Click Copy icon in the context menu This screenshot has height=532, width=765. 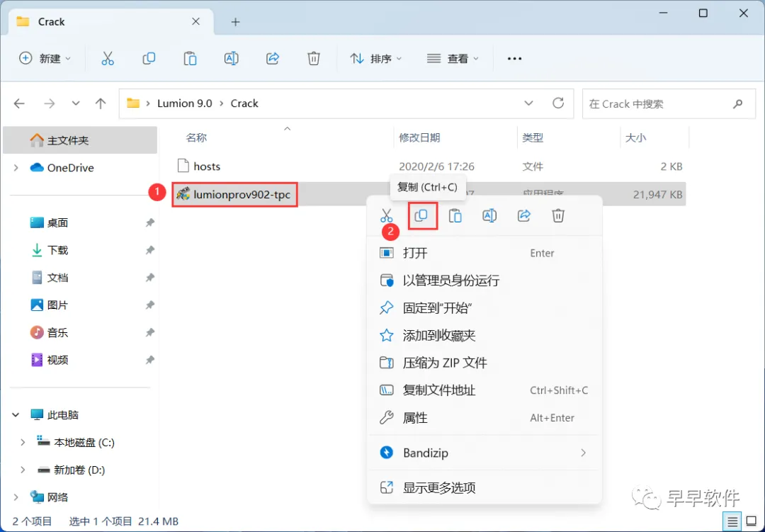(421, 215)
